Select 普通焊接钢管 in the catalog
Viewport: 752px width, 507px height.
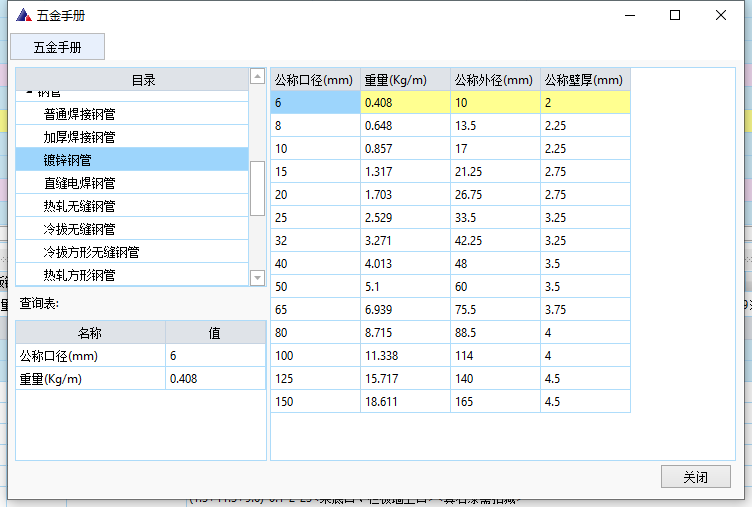(132, 114)
